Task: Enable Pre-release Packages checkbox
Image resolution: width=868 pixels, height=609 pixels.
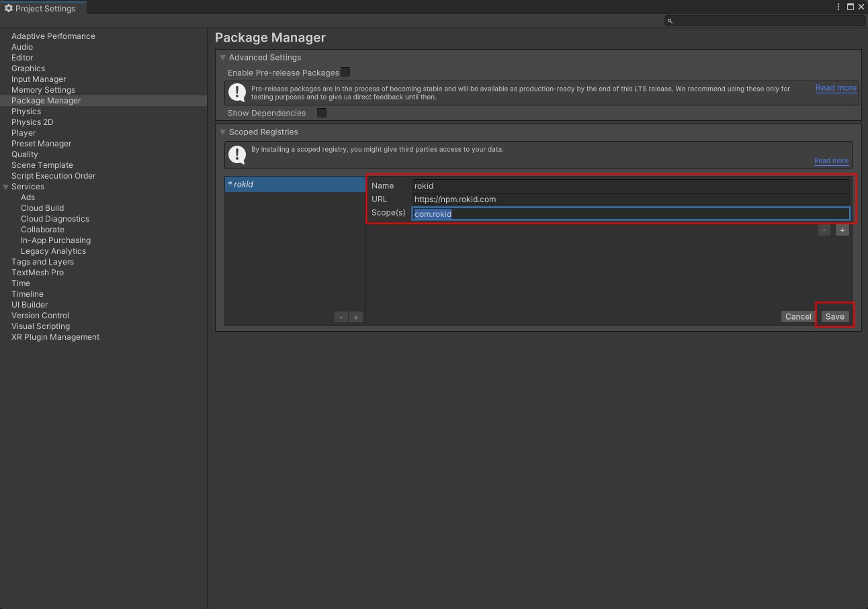Action: (345, 72)
